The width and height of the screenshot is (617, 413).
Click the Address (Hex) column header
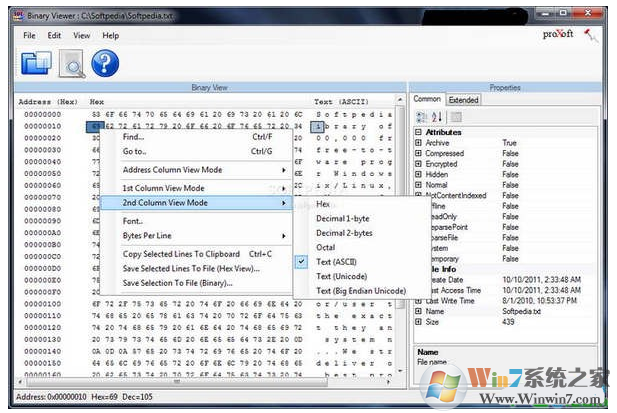click(x=48, y=102)
